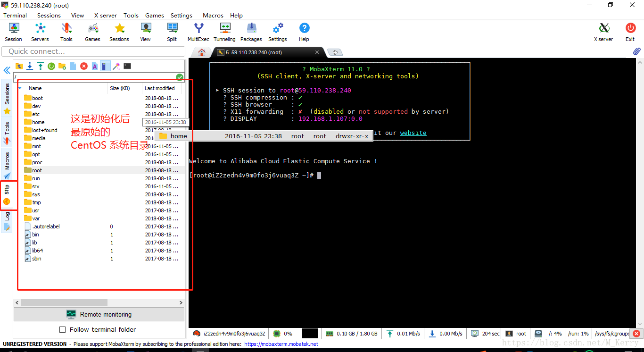Open the Terminal menu
The image size is (644, 352).
click(x=15, y=15)
